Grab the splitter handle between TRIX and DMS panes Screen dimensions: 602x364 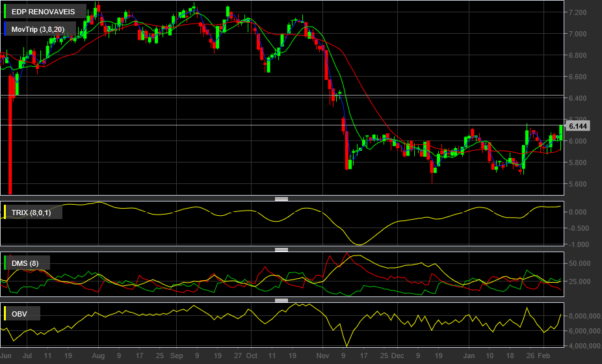(x=281, y=249)
